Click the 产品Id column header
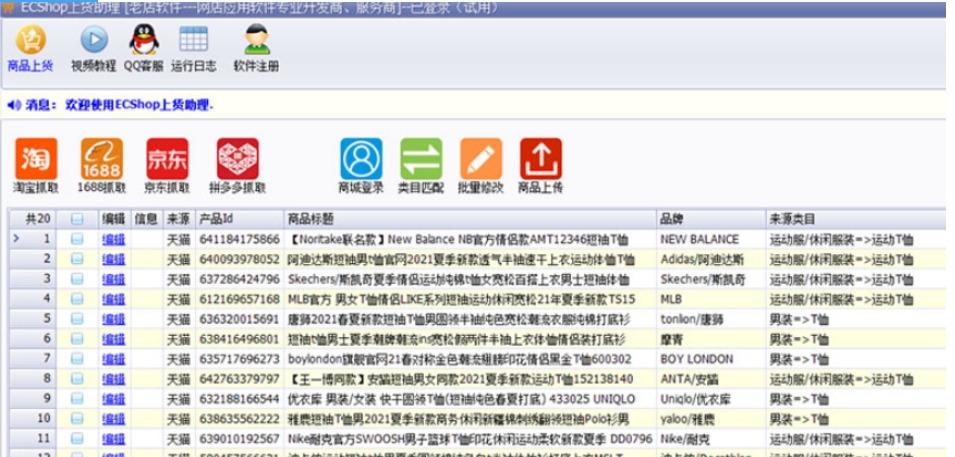Viewport: 955px width, 457px height. click(x=239, y=219)
